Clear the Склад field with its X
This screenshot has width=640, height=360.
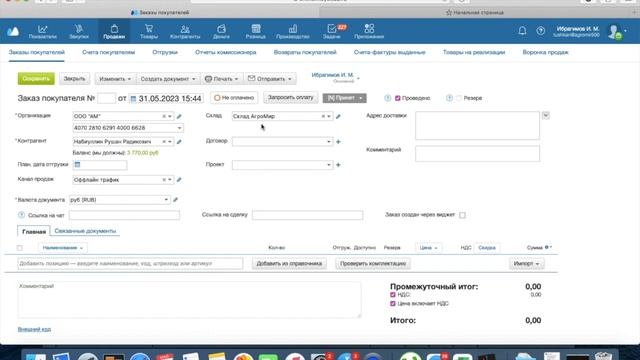[x=323, y=116]
